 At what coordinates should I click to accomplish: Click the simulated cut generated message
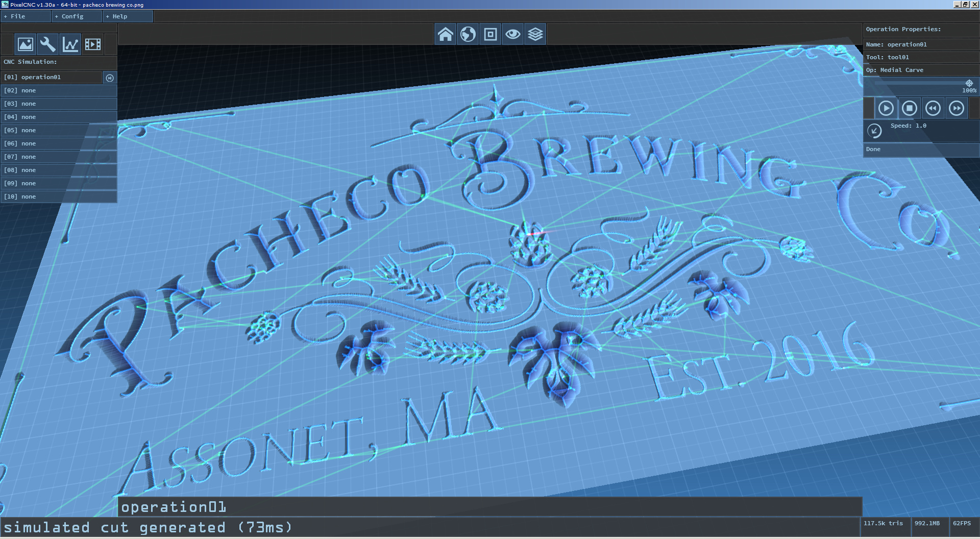(x=148, y=527)
